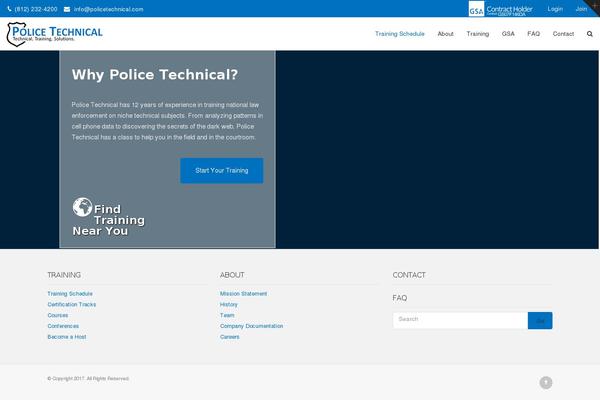Open Company Documentation link

tap(251, 326)
